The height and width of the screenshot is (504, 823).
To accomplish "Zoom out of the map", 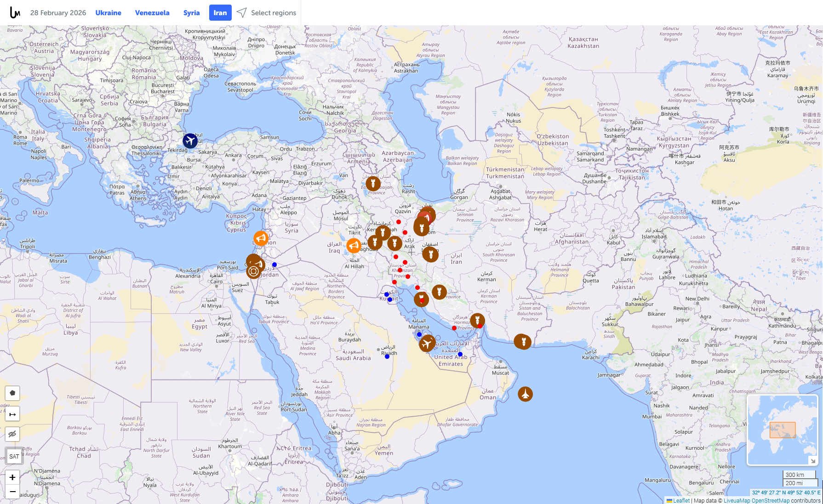I will (x=12, y=492).
